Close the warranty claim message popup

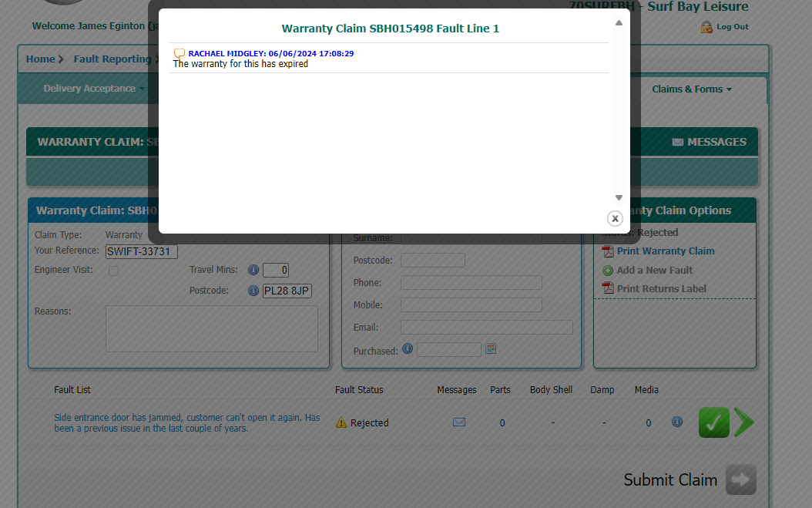615,219
